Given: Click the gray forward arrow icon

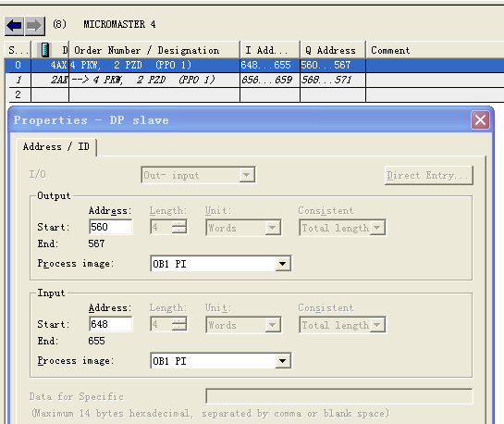Looking at the screenshot, I should point(34,25).
